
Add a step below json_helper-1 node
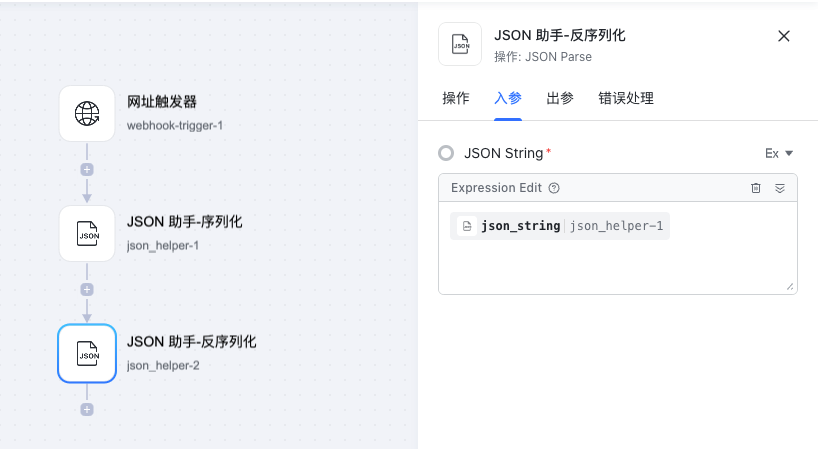pyautogui.click(x=87, y=289)
